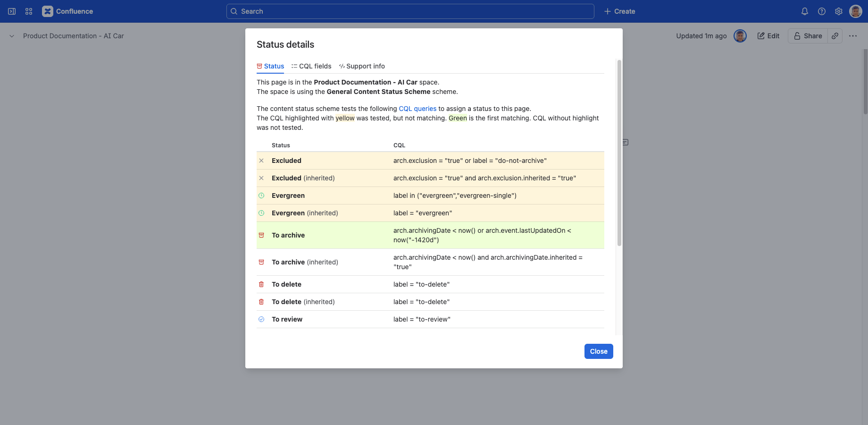
Task: Close the Status details dialog
Action: (x=599, y=351)
